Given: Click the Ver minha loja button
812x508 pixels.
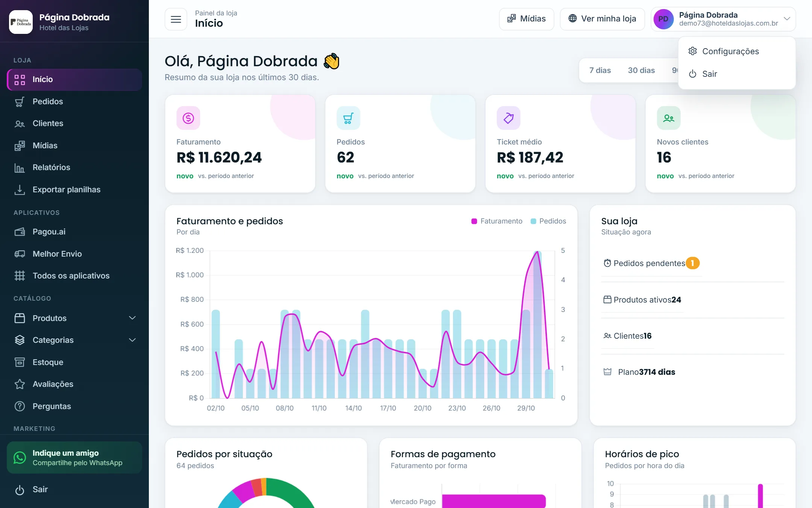Looking at the screenshot, I should click(x=602, y=19).
